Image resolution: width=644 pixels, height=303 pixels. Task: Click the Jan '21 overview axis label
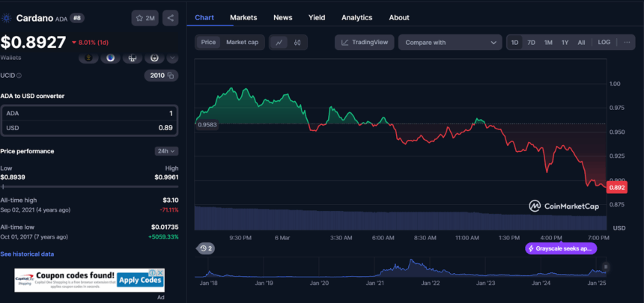374,284
